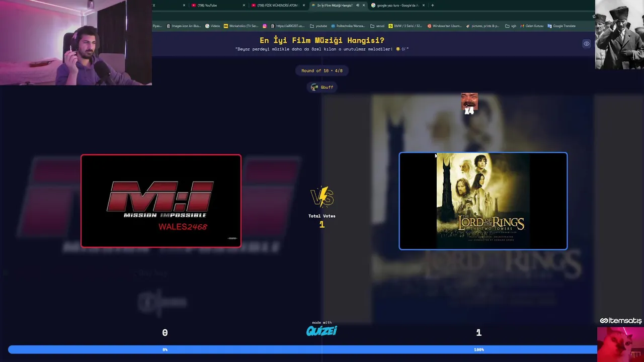Click the Round of 16 • 4/8 badge
Image resolution: width=644 pixels, height=362 pixels.
pos(322,71)
